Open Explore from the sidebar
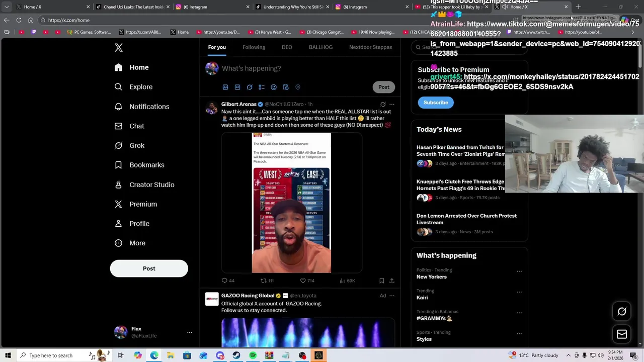The height and width of the screenshot is (362, 644). click(x=133, y=87)
